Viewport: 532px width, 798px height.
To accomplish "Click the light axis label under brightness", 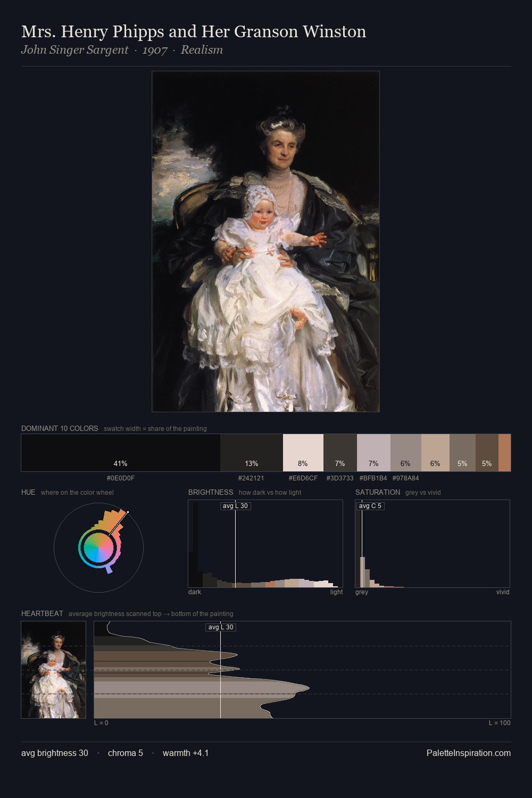I will coord(336,592).
